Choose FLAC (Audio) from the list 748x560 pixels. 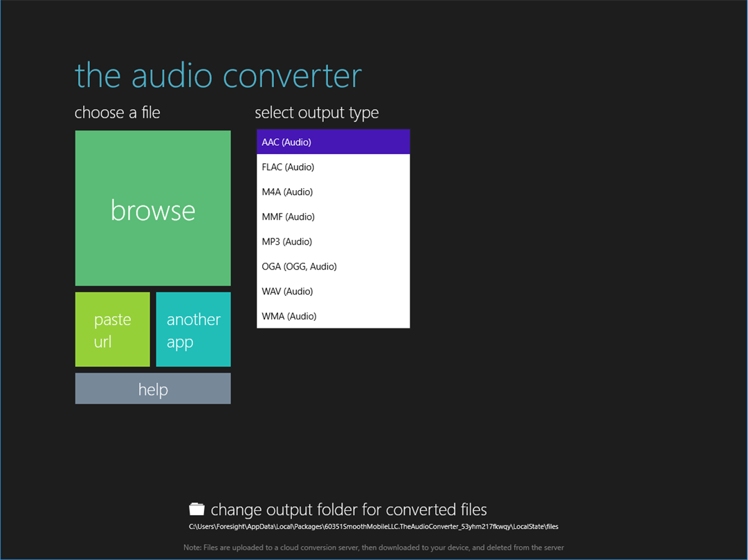[x=333, y=167]
